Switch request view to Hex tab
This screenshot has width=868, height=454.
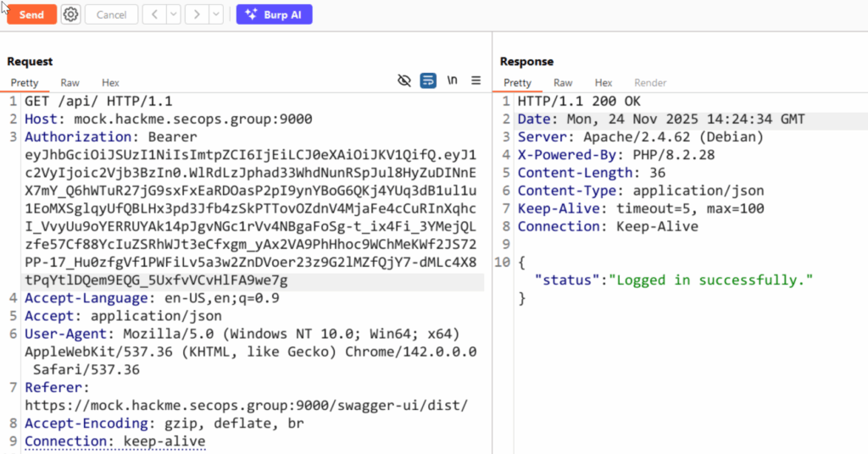[110, 83]
